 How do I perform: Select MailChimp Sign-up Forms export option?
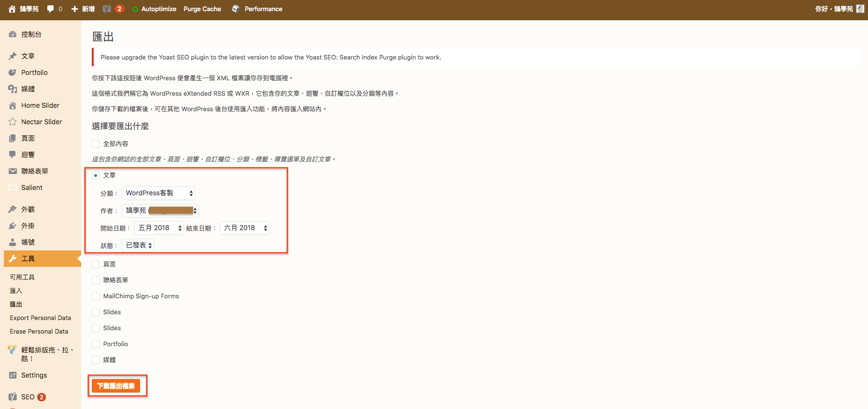point(96,296)
